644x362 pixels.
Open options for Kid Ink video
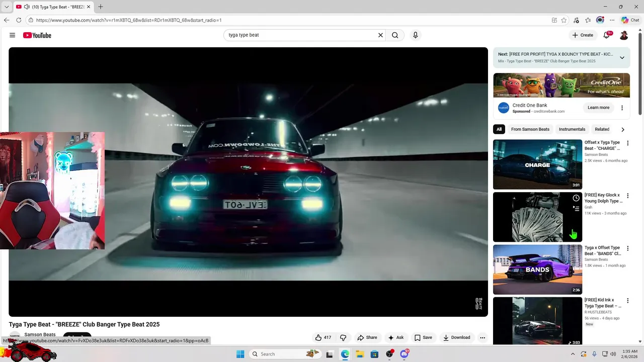(627, 301)
